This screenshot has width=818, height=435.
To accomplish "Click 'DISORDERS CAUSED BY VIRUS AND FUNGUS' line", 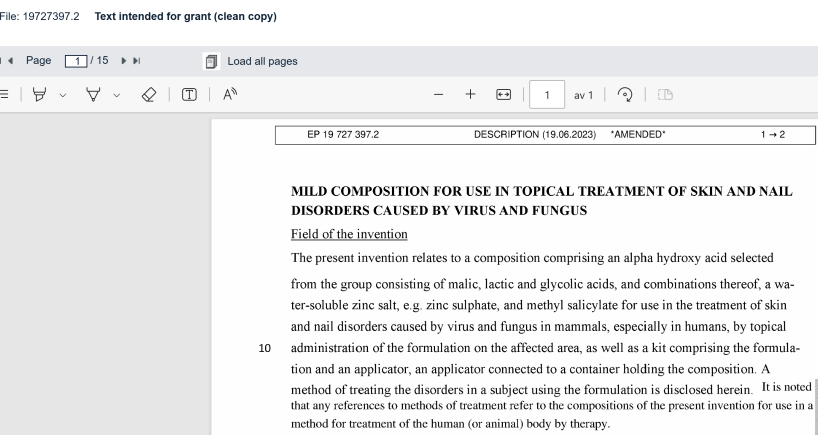I will pyautogui.click(x=439, y=211).
